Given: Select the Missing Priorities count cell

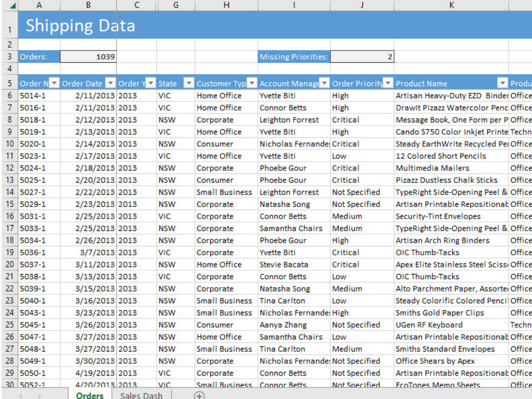Looking at the screenshot, I should pos(362,56).
